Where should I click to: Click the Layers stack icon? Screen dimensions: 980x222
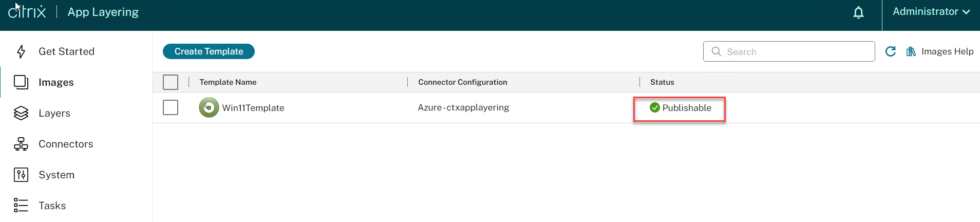pyautogui.click(x=21, y=113)
